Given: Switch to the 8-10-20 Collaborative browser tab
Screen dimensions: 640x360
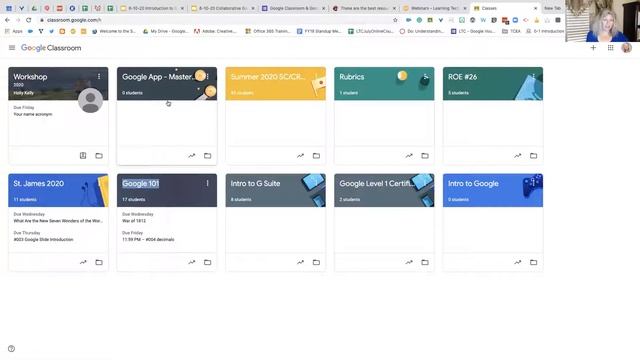Looking at the screenshot, I should 223,8.
